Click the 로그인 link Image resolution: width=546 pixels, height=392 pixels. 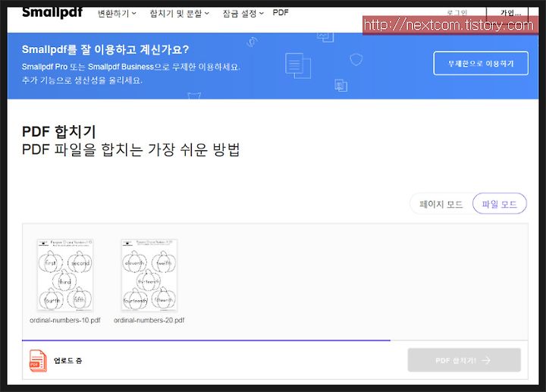coord(457,13)
